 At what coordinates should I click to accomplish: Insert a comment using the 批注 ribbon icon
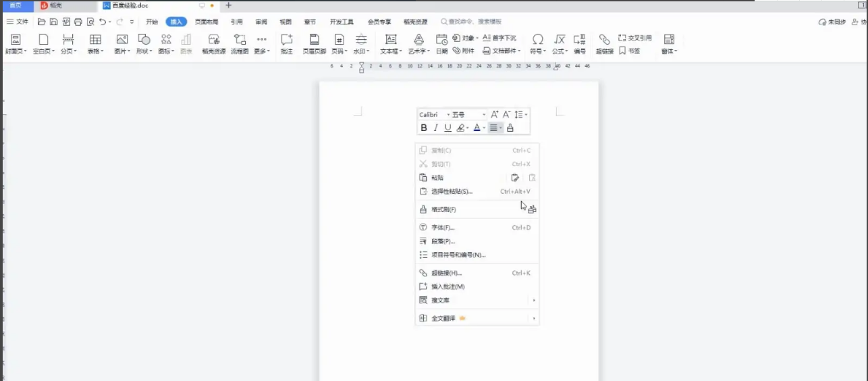(x=287, y=43)
